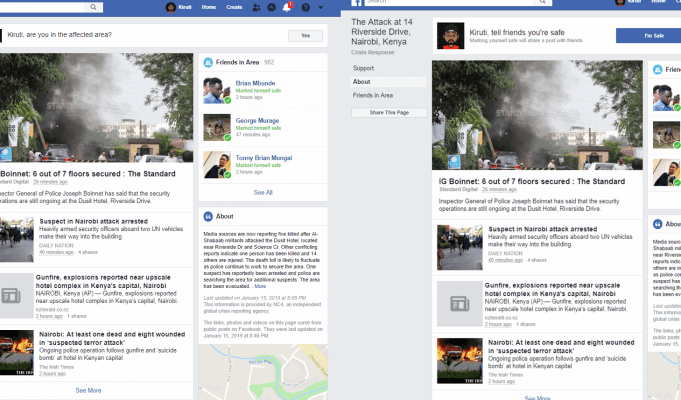Click Yes for affected area prompt
Viewport: 681px width, 400px height.
(x=305, y=36)
